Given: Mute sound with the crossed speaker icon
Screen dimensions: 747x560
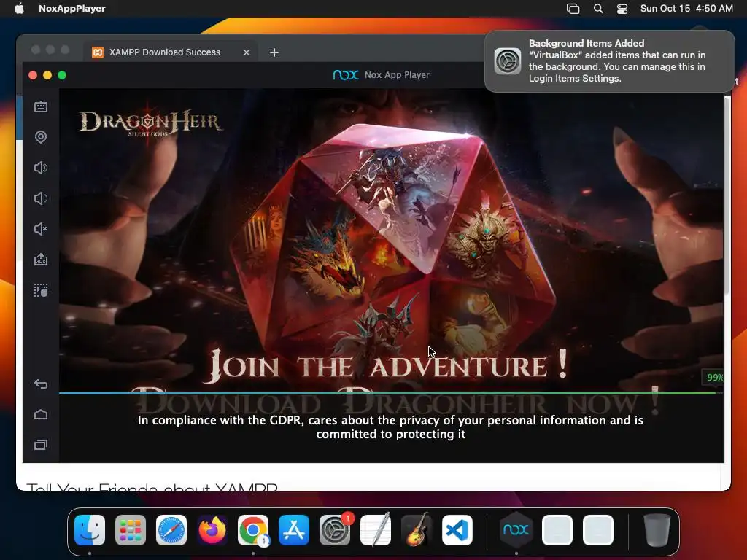Looking at the screenshot, I should point(41,229).
